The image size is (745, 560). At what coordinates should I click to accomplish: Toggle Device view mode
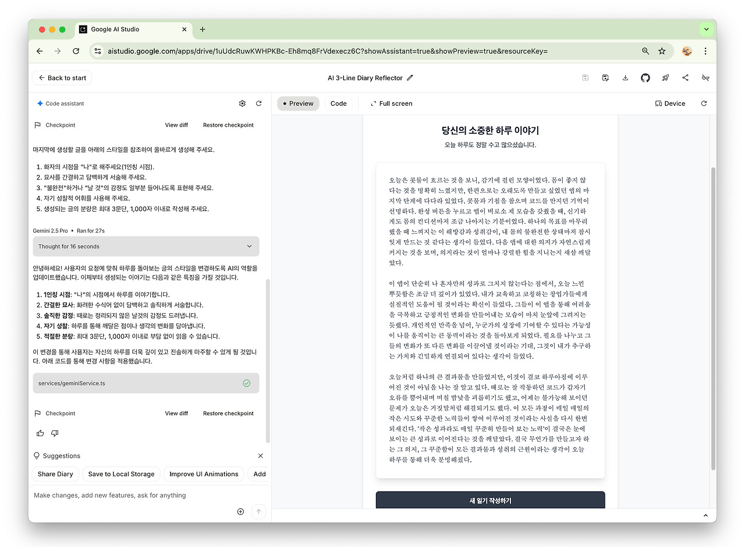[669, 103]
